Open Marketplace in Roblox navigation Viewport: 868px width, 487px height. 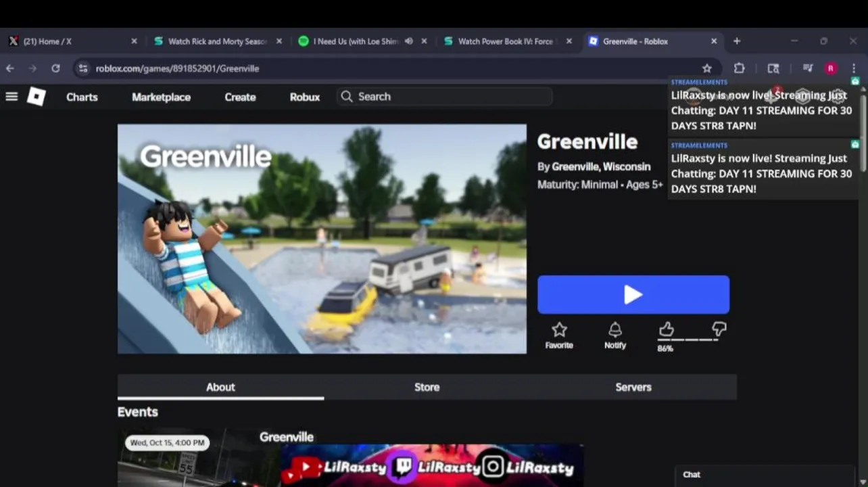point(161,97)
